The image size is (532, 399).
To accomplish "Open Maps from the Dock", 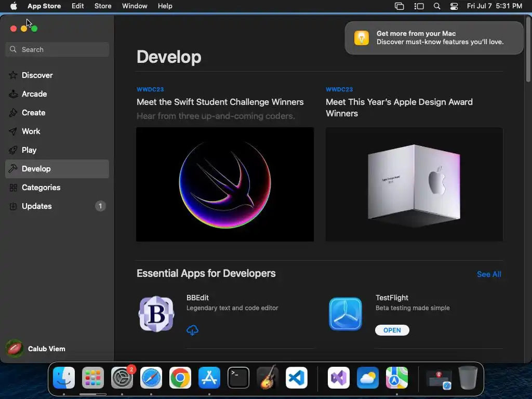I will [x=396, y=378].
